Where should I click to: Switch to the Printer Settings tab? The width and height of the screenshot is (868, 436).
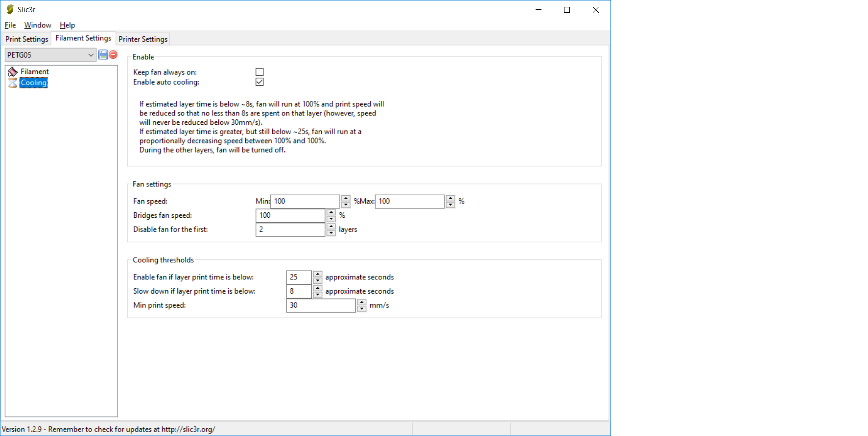[143, 39]
